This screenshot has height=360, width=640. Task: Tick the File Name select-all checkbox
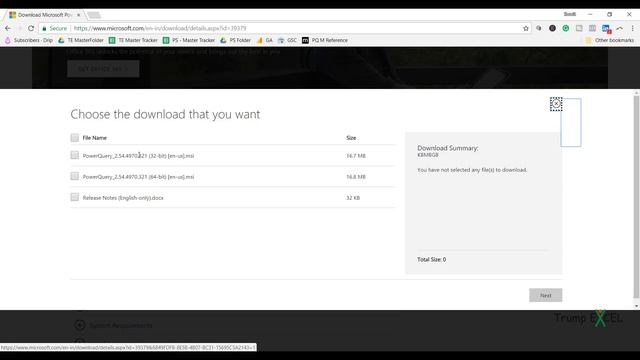74,138
